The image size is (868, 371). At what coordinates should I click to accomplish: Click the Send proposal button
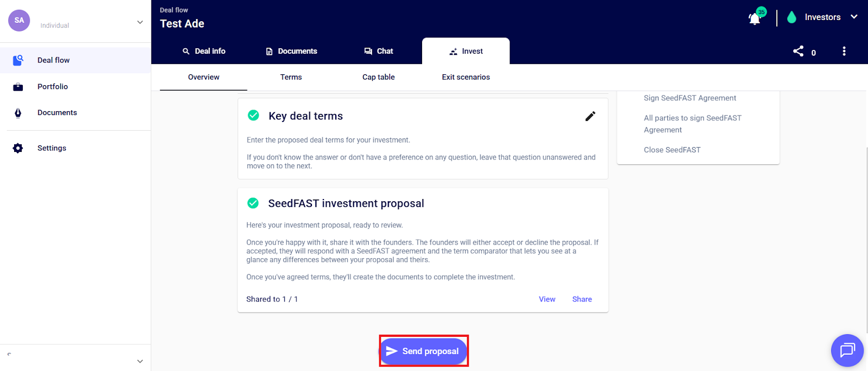(x=423, y=351)
